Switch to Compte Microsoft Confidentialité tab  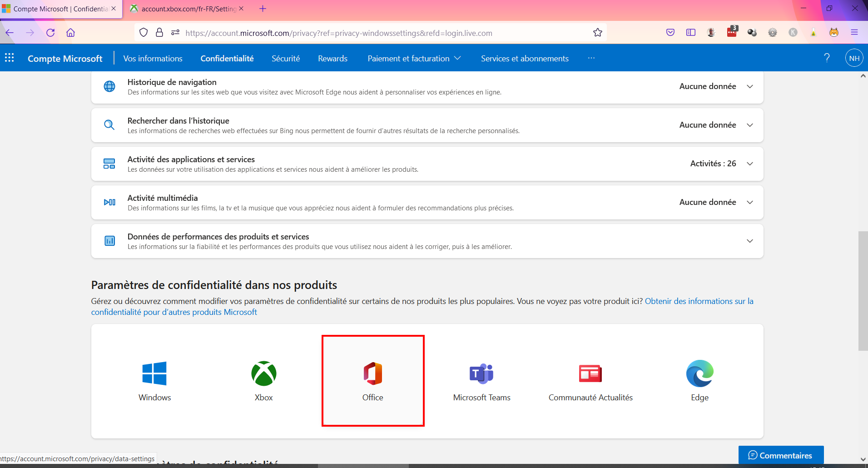click(x=61, y=9)
